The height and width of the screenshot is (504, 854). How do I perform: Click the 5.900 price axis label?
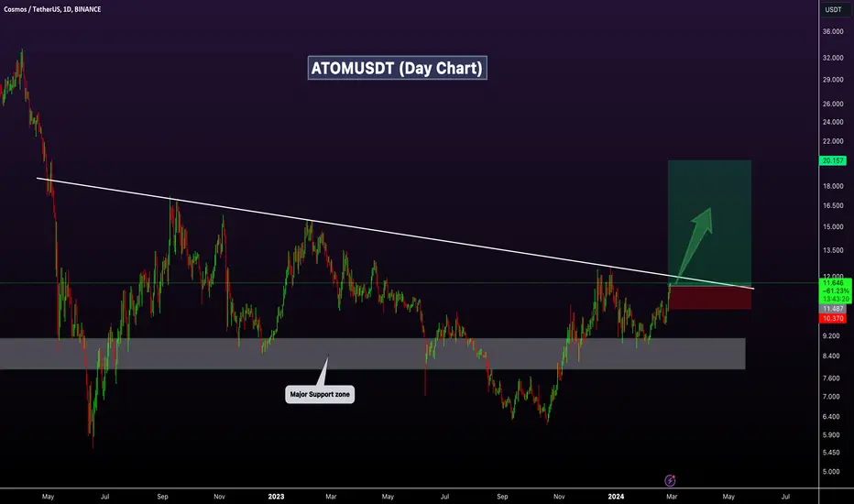click(831, 435)
